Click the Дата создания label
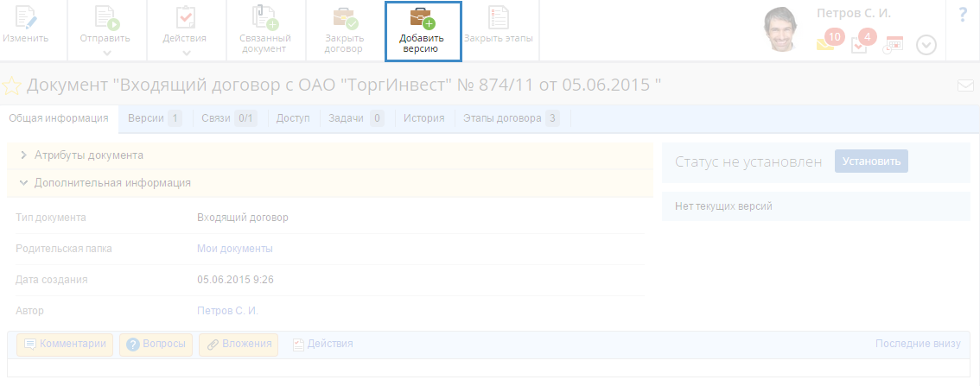 [51, 279]
